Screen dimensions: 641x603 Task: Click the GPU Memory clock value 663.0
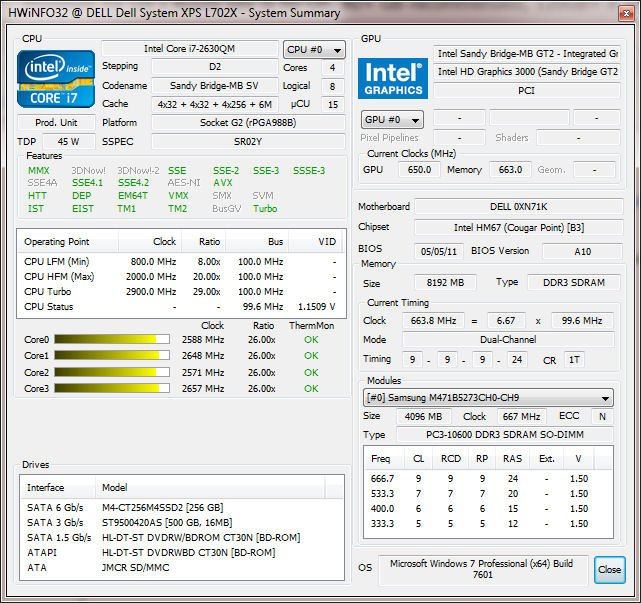pos(511,170)
